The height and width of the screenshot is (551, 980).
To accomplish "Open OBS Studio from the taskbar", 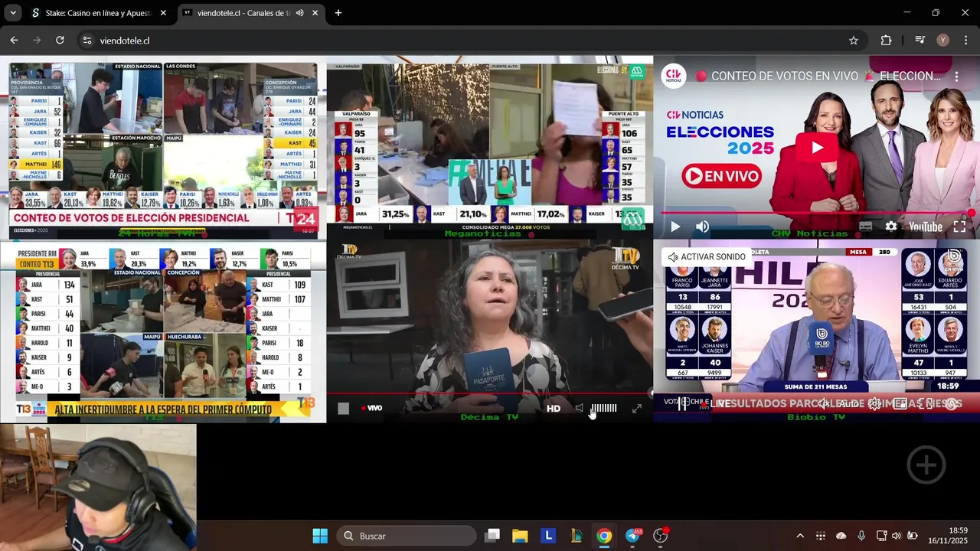I will tap(661, 536).
